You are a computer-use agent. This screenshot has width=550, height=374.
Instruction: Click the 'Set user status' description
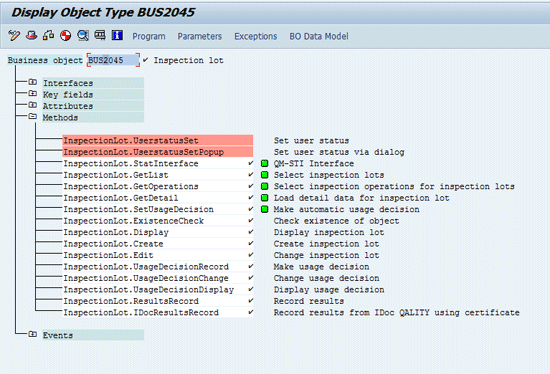click(x=311, y=141)
